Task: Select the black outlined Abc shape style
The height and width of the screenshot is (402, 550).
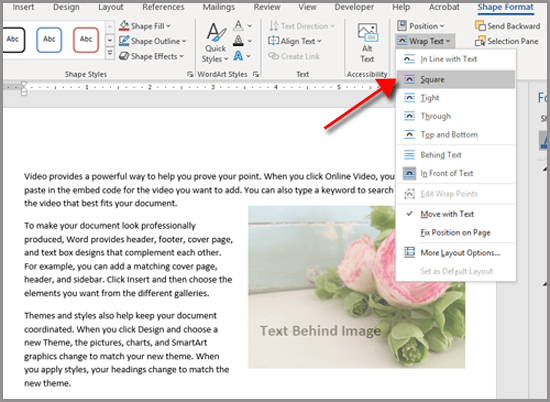Action: point(13,39)
